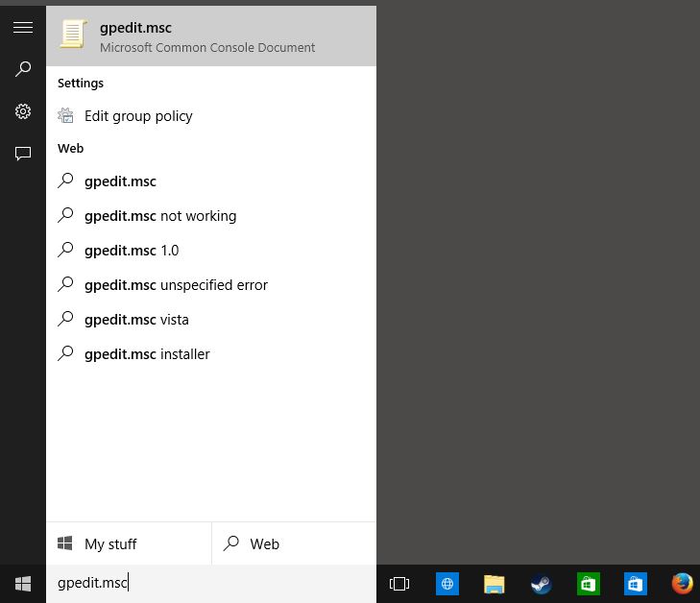Click the Windows logo in My stuff

tap(64, 543)
